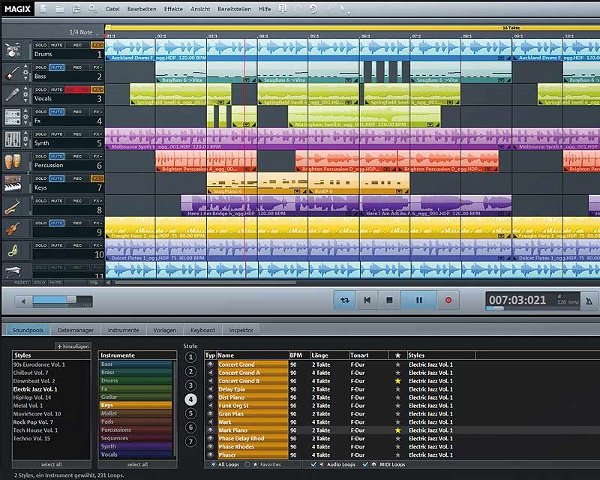This screenshot has height=480, width=600.
Task: Click the microphone icon of Vocals track
Action: click(12, 95)
